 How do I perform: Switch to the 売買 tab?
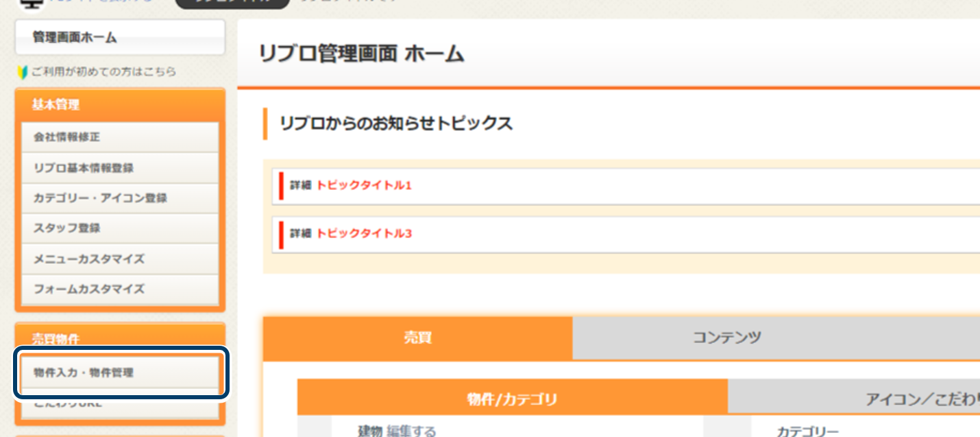click(x=417, y=338)
